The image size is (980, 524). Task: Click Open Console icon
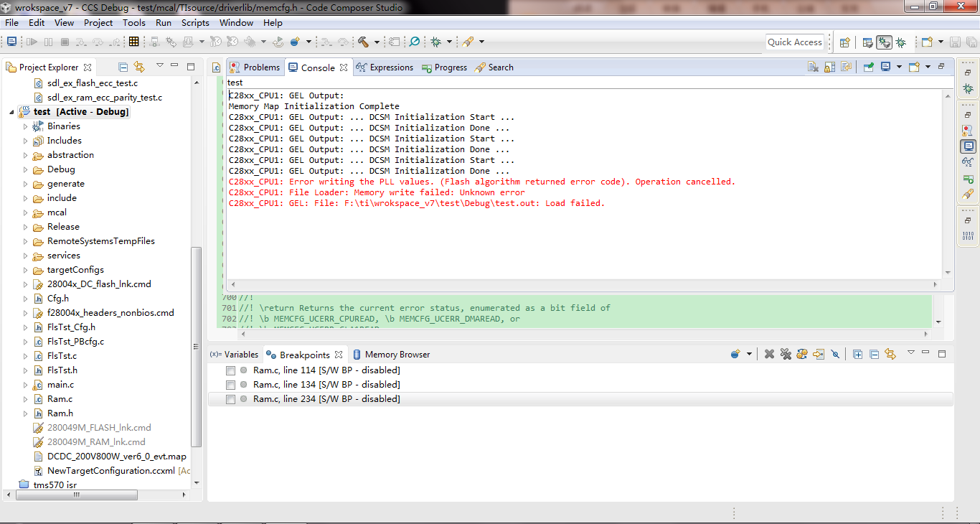(x=914, y=67)
